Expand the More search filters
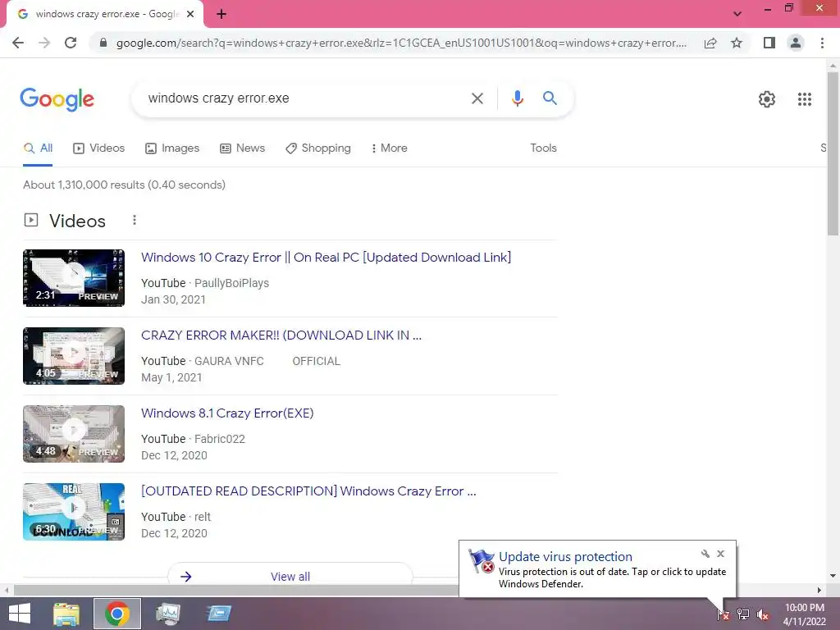This screenshot has height=630, width=840. 389,148
